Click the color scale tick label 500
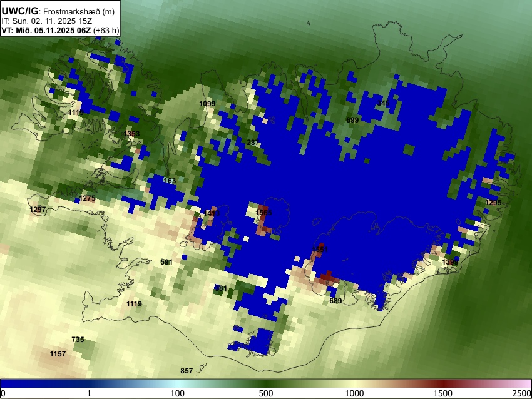The height and width of the screenshot is (399, 532). (x=265, y=393)
